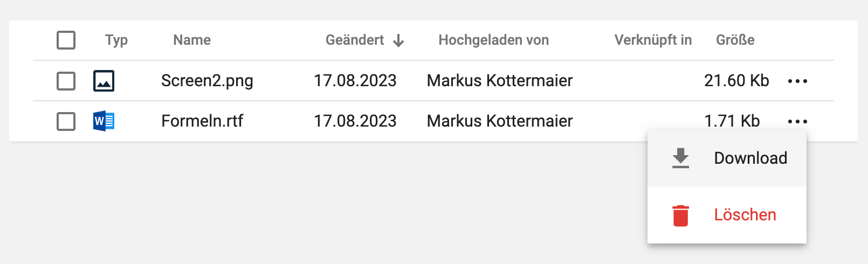
Task: Click the Word document icon for Formeln.rtf
Action: tap(104, 121)
